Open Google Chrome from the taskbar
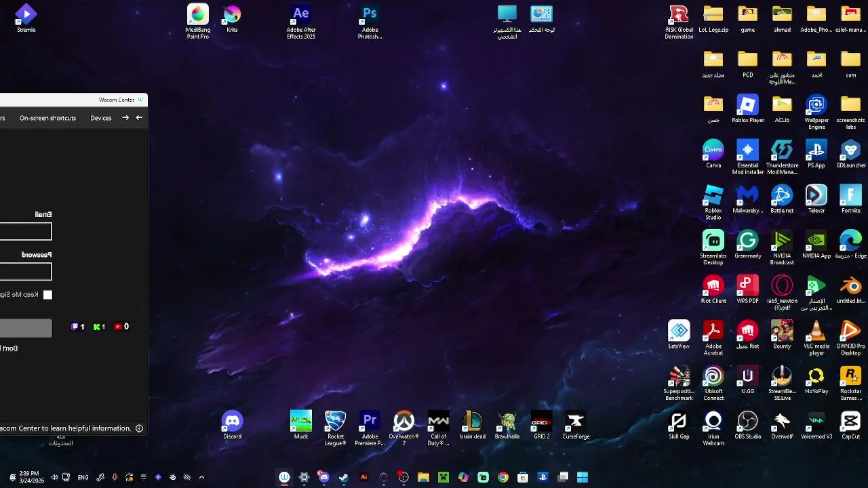The image size is (868, 488). 503,477
